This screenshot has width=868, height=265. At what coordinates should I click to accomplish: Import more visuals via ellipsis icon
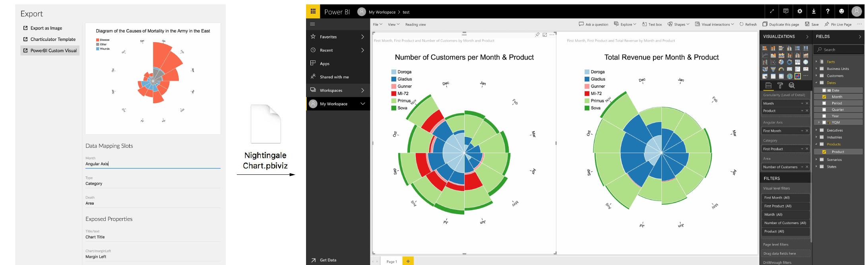[x=806, y=75]
